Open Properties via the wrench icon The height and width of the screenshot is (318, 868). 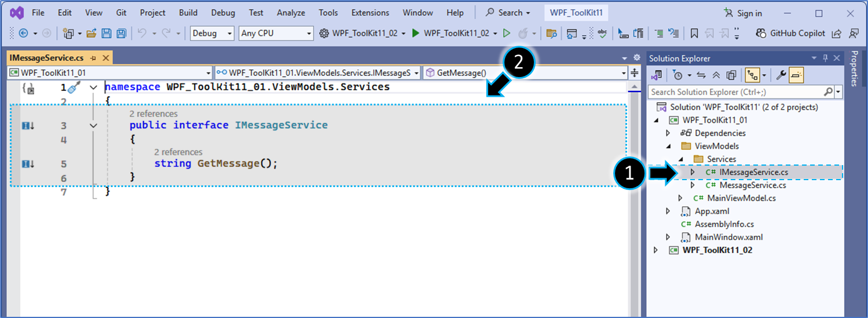click(x=781, y=75)
